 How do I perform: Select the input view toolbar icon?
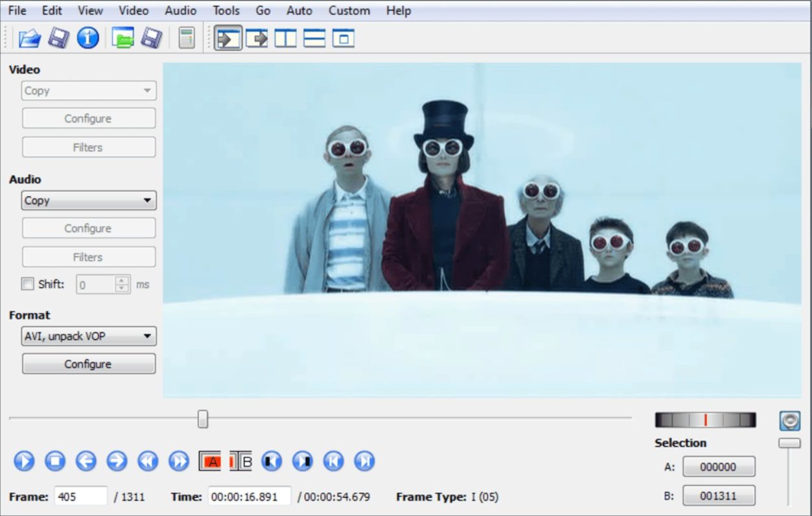pyautogui.click(x=228, y=38)
